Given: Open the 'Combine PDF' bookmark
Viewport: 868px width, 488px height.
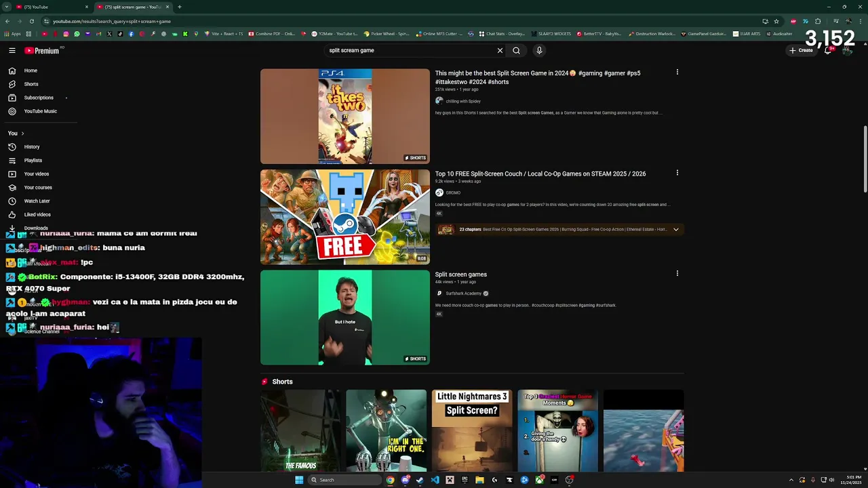Looking at the screenshot, I should click(272, 34).
